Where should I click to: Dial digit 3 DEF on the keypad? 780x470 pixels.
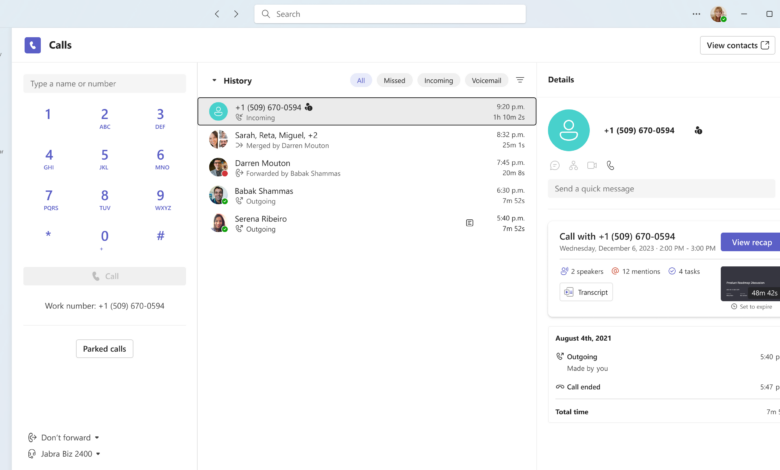(x=160, y=118)
